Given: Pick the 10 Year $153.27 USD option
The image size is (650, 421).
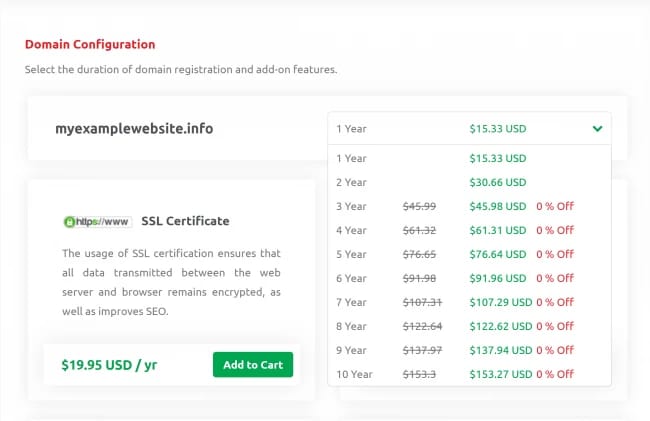Looking at the screenshot, I should pyautogui.click(x=469, y=374).
